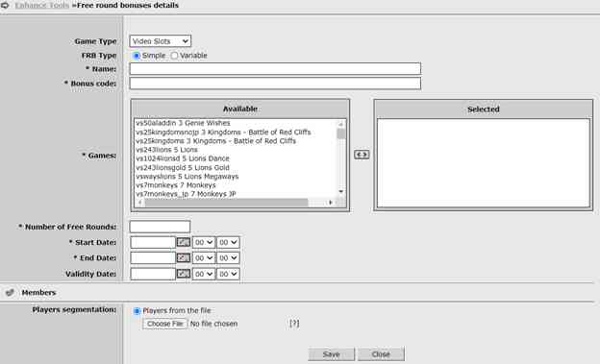Click the Available list scroll down arrow

tap(341, 191)
